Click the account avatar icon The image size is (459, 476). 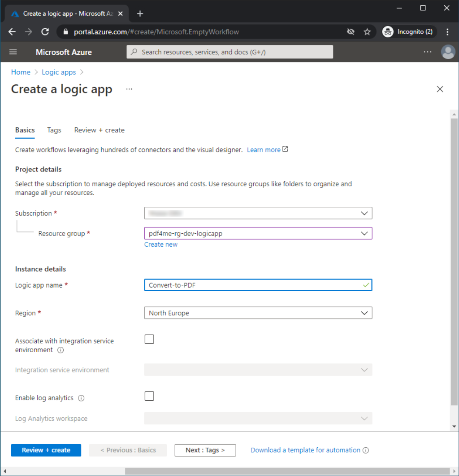click(448, 52)
